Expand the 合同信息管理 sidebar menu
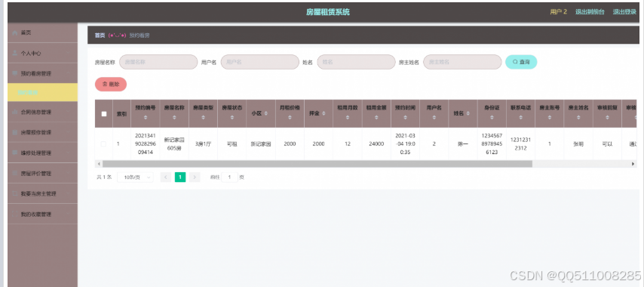 42,112
